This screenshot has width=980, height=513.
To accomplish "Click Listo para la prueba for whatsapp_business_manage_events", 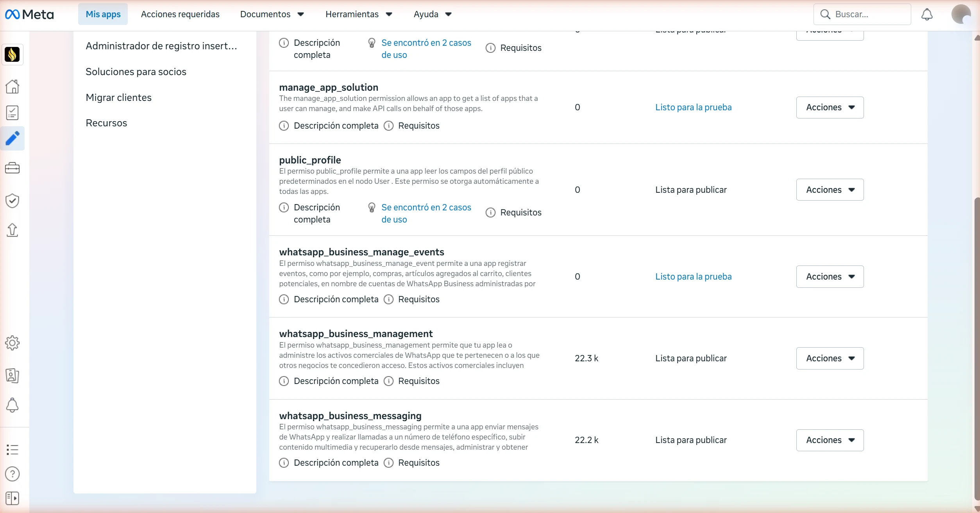I will pos(693,277).
